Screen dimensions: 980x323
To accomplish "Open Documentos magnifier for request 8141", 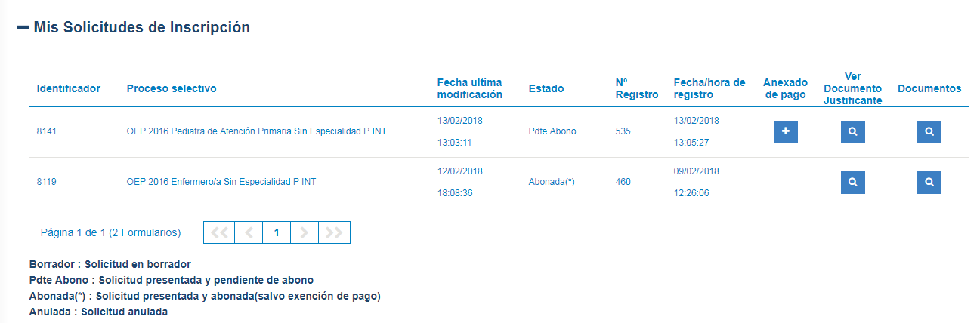I will click(x=929, y=131).
